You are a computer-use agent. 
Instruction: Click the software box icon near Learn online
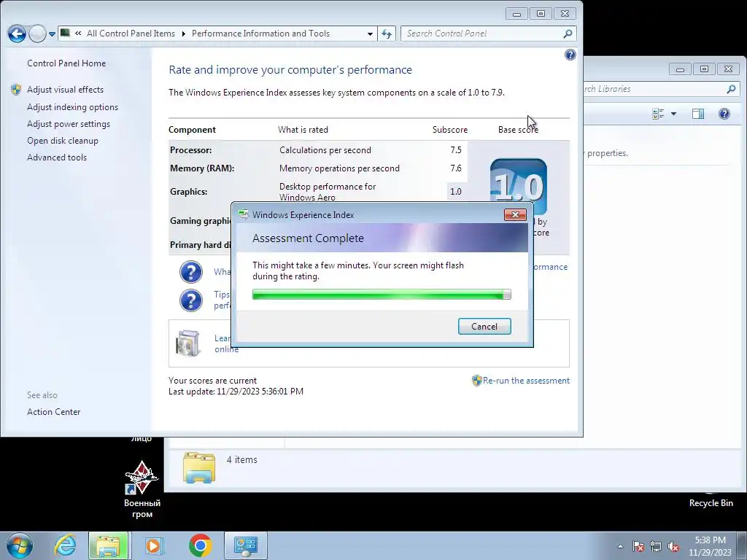click(x=187, y=343)
